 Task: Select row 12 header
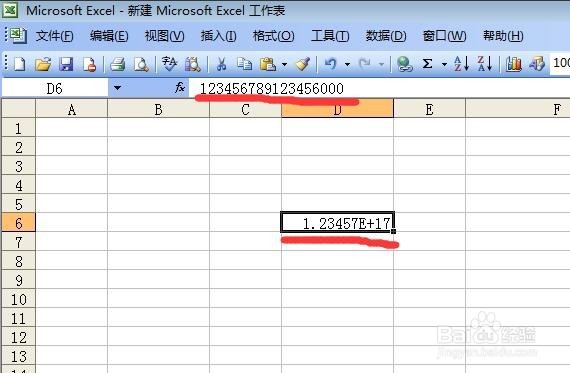pos(19,336)
